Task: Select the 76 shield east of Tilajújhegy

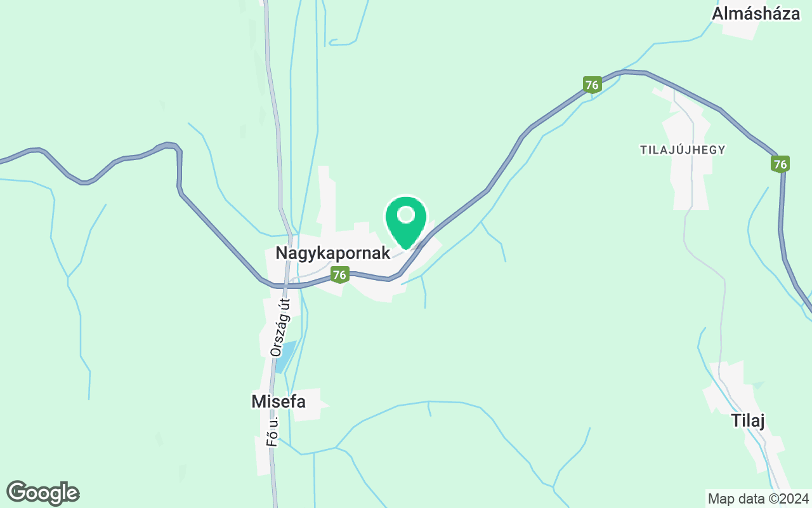Action: coord(780,164)
